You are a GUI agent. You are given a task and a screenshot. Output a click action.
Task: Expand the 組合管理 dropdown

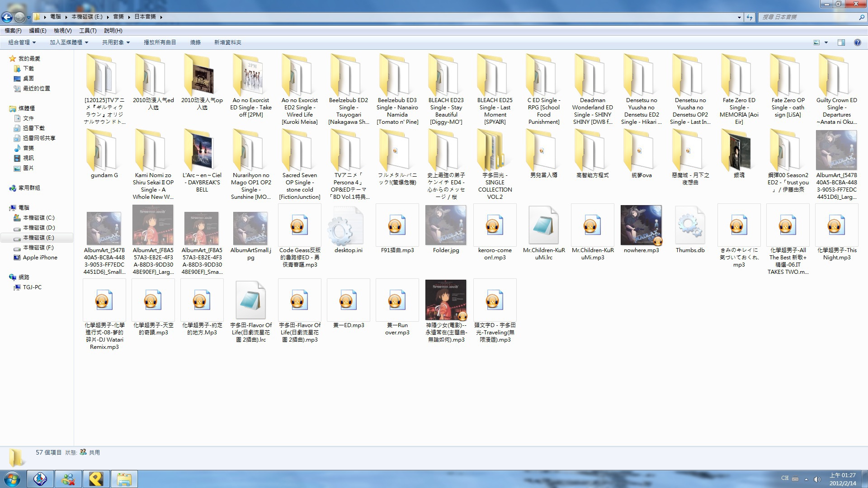tap(22, 42)
